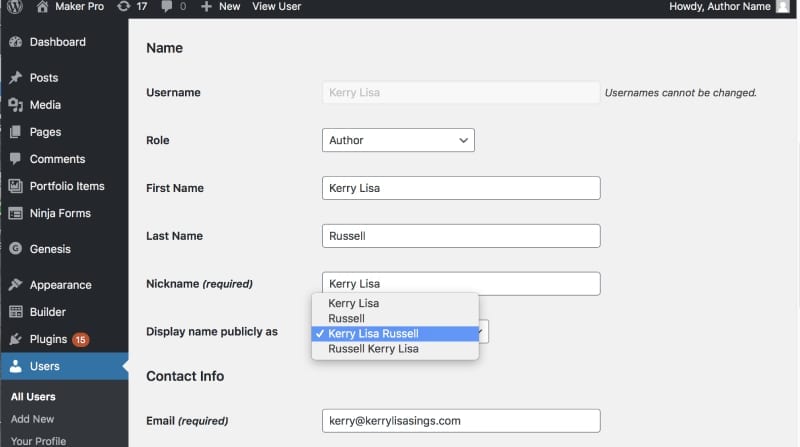Open the Portfolio Items menu
800x447 pixels.
click(x=66, y=186)
